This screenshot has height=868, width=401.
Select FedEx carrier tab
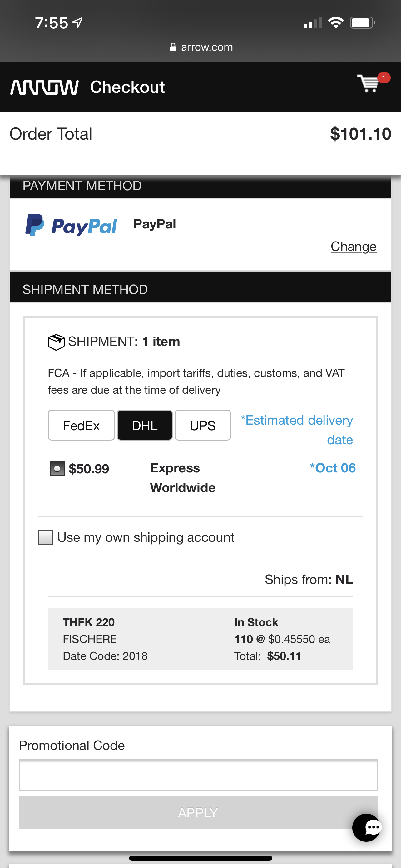pyautogui.click(x=81, y=425)
